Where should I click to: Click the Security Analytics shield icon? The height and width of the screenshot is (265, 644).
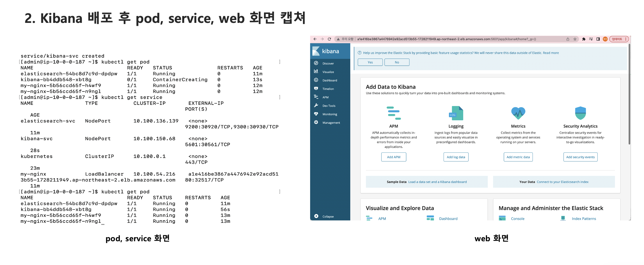pyautogui.click(x=580, y=113)
